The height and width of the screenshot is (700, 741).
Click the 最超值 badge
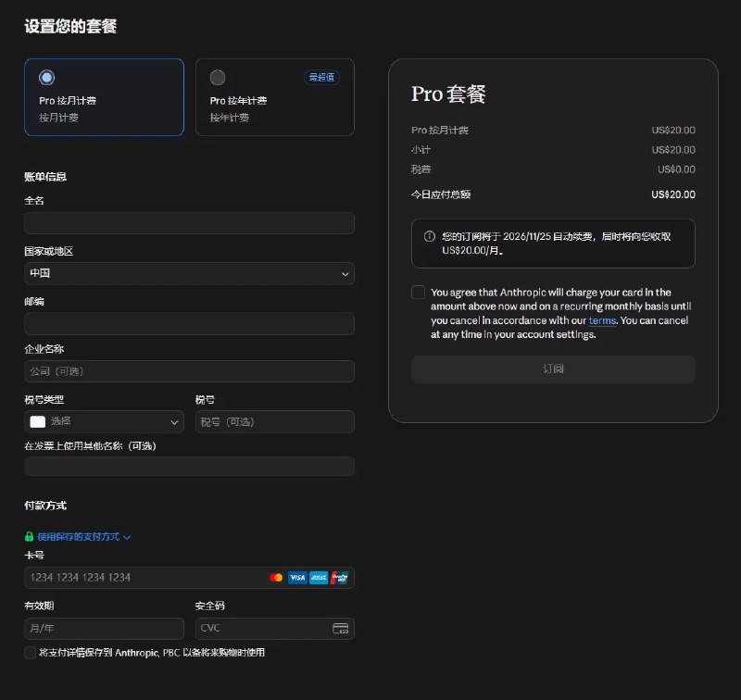[x=321, y=77]
